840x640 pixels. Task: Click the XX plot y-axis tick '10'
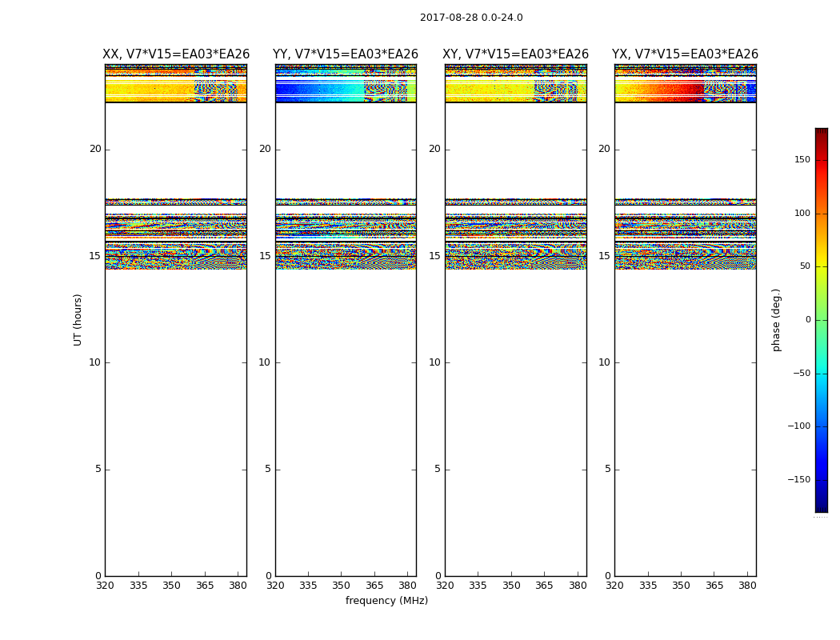95,362
